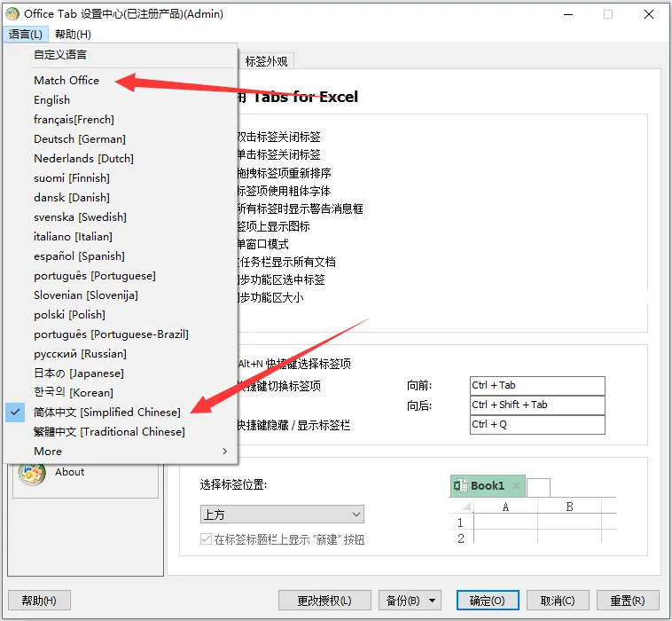Click the 更改授权(L) button
Viewport: 672px width, 621px height.
(324, 601)
